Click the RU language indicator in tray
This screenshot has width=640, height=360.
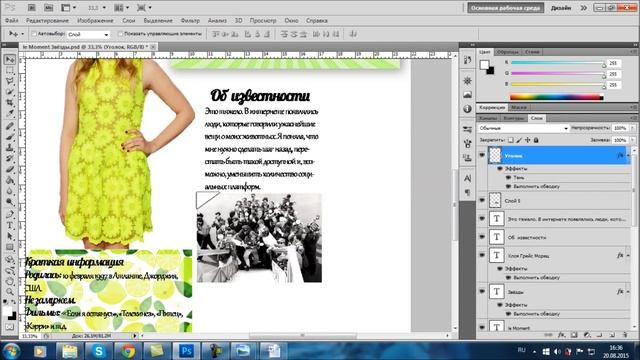(x=521, y=350)
